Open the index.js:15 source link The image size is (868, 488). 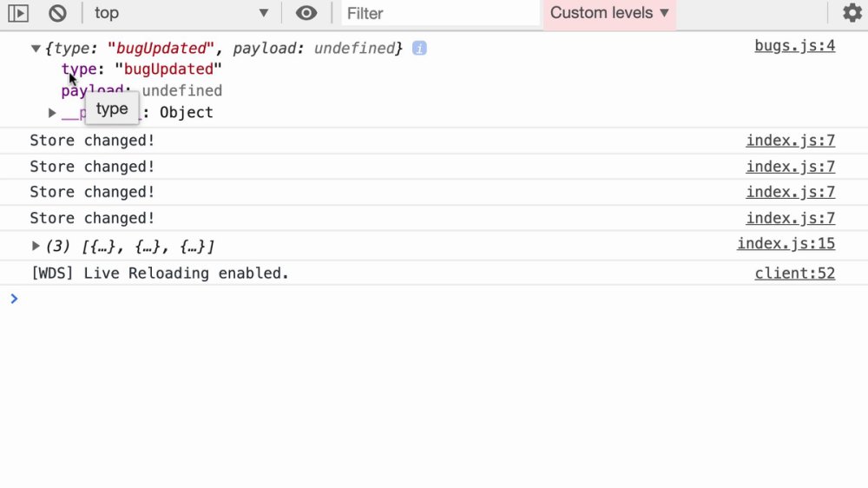tap(786, 243)
